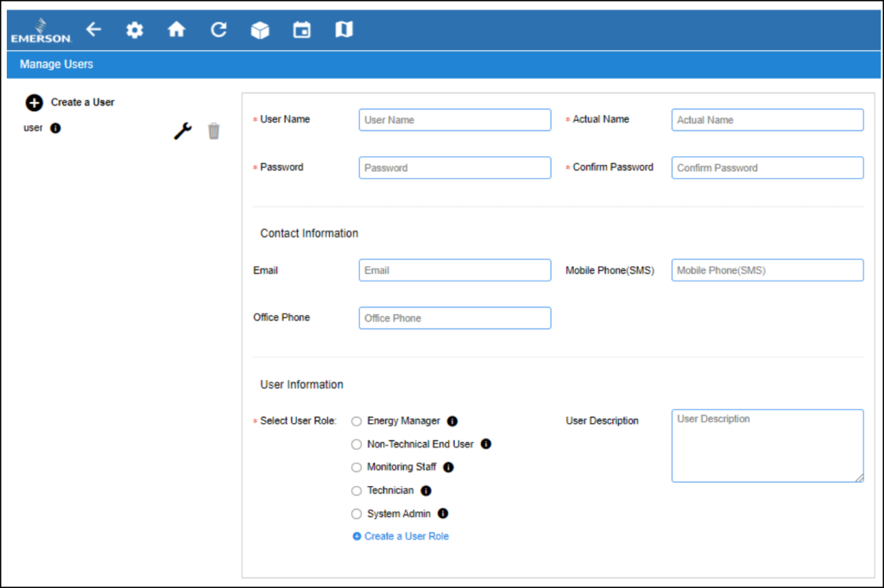
Task: Click inside the User Description text area
Action: click(767, 445)
